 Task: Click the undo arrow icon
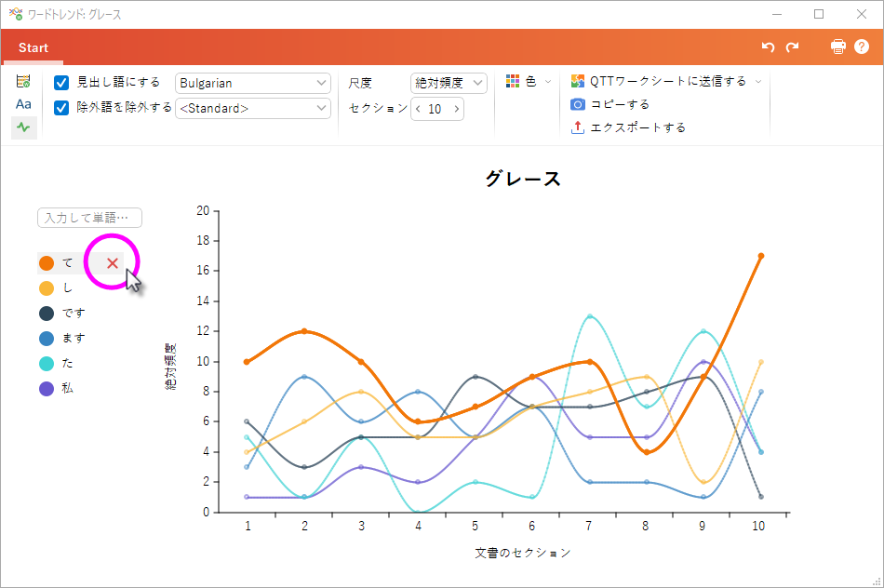pyautogui.click(x=768, y=47)
